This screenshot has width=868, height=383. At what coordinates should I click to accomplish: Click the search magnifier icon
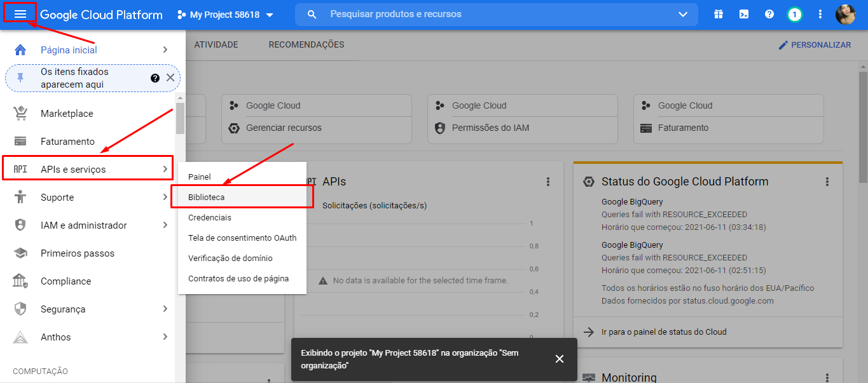click(312, 14)
